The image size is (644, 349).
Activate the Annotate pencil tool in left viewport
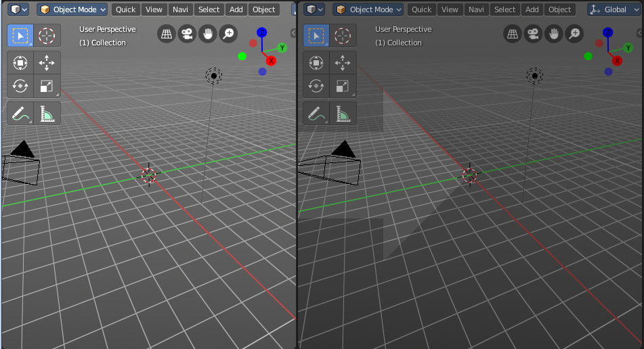(20, 114)
